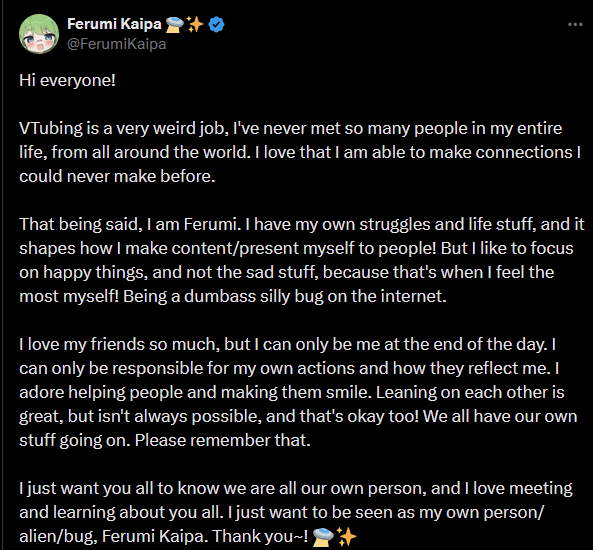Image resolution: width=593 pixels, height=550 pixels.
Task: Click the sparkles emoji beside the display name
Action: coord(195,25)
